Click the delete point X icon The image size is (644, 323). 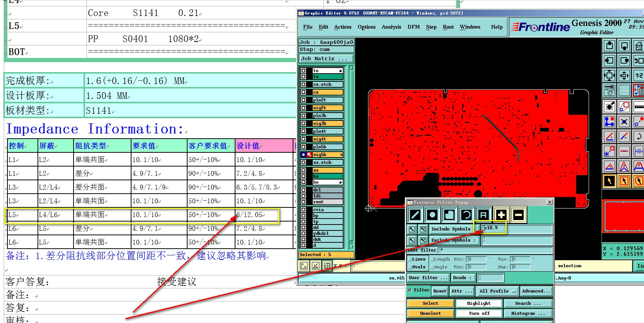click(624, 122)
